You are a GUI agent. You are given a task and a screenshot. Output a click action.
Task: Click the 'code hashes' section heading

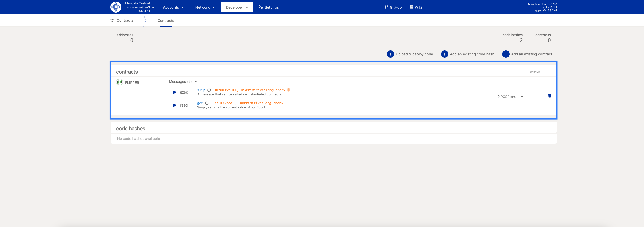(x=131, y=129)
